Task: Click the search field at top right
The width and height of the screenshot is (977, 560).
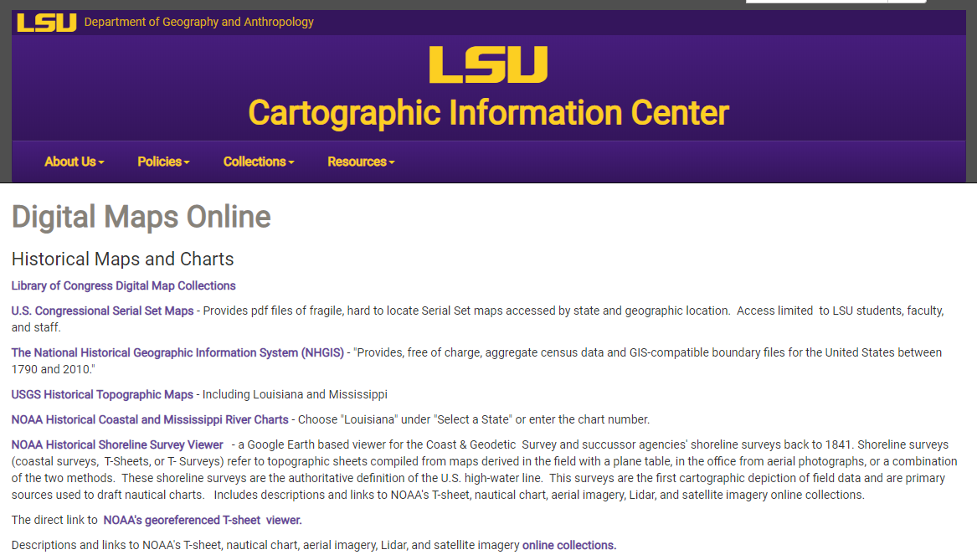Action: pyautogui.click(x=817, y=1)
